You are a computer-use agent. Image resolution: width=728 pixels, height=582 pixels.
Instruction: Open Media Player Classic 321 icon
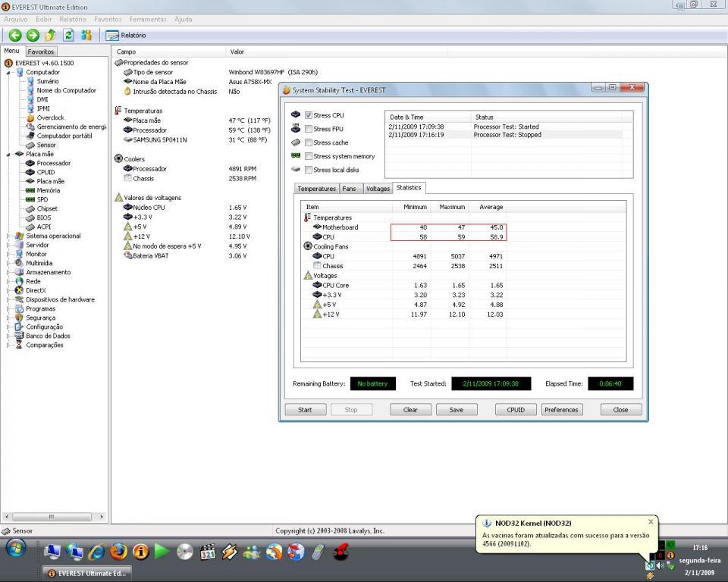208,552
